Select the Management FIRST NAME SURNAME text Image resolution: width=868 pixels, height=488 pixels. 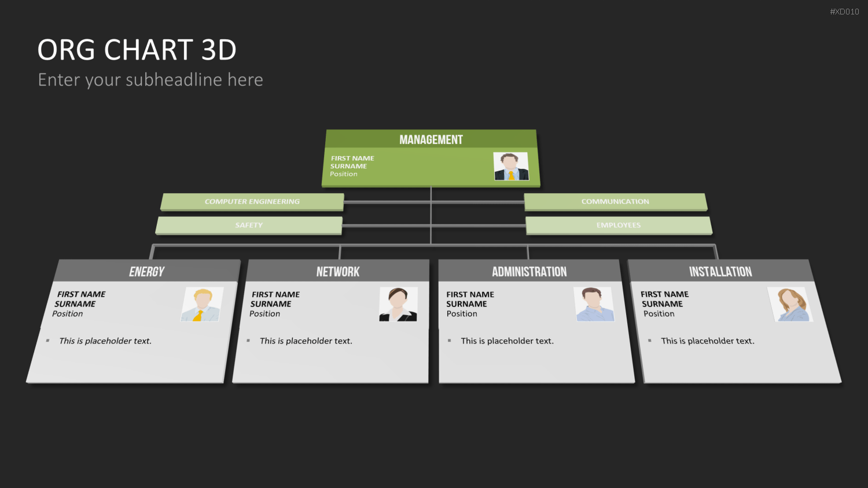[352, 162]
